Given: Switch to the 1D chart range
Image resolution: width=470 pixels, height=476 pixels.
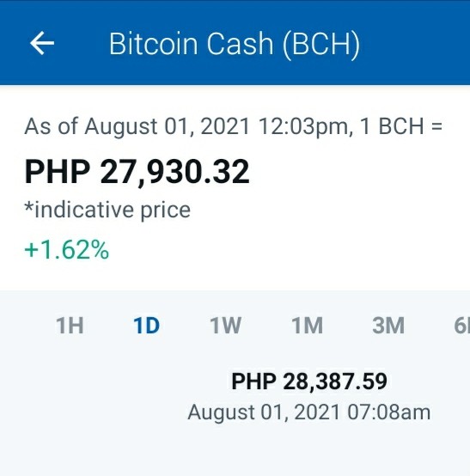Looking at the screenshot, I should tap(146, 326).
